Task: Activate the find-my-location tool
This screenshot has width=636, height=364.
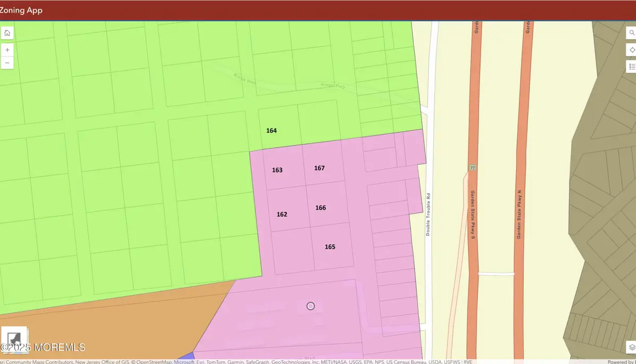Action: click(x=632, y=49)
